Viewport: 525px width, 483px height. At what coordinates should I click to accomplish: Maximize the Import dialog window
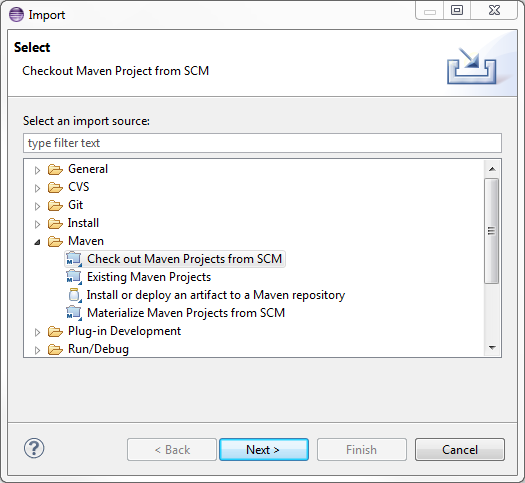coord(457,10)
